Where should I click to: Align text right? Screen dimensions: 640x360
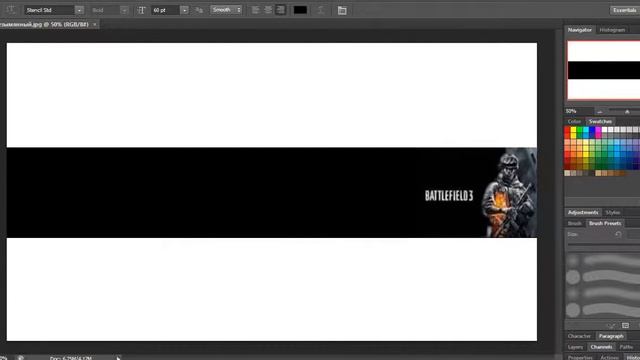tap(280, 10)
